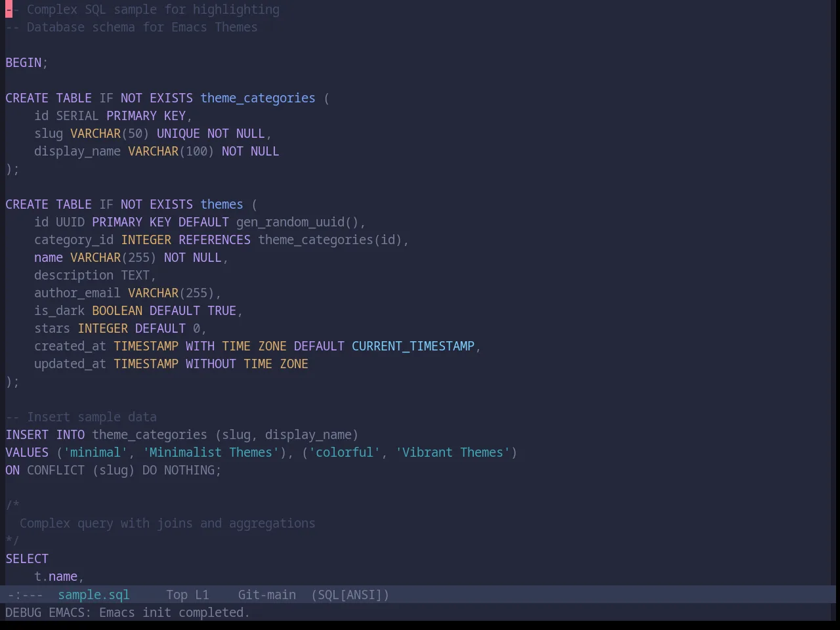Click the category_id column name
Screen dimensions: 840x630
[74, 240]
